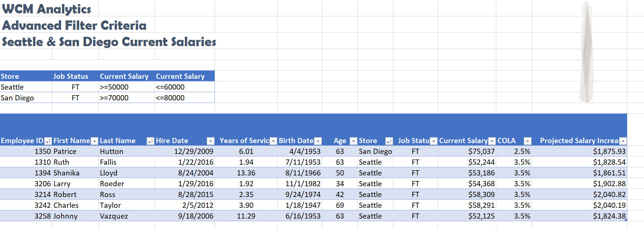
Task: Select salary cell '$53,186'
Action: [467, 173]
